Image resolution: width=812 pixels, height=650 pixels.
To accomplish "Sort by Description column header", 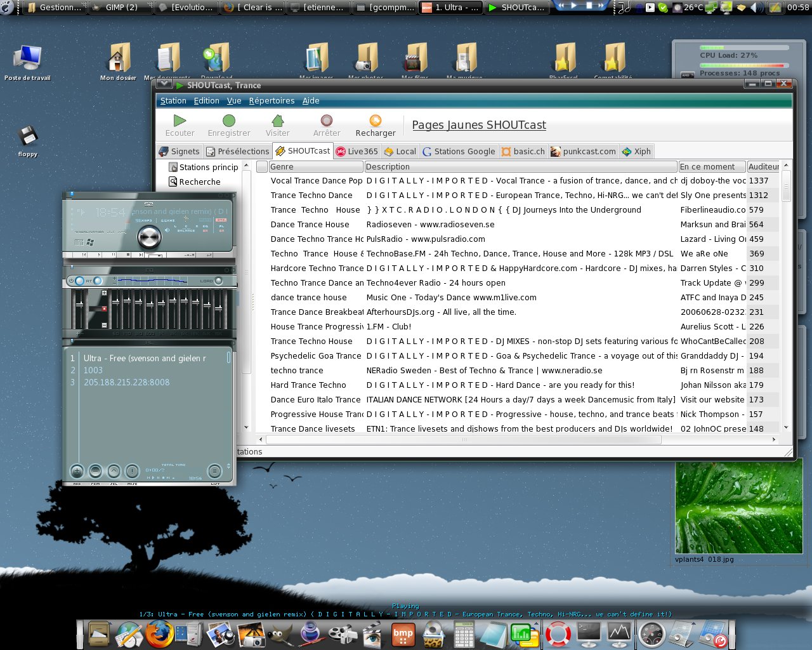I will pos(521,166).
